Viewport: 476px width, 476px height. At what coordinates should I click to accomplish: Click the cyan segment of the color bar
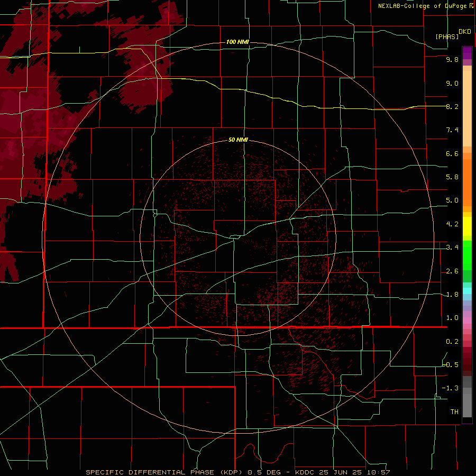[x=467, y=291]
